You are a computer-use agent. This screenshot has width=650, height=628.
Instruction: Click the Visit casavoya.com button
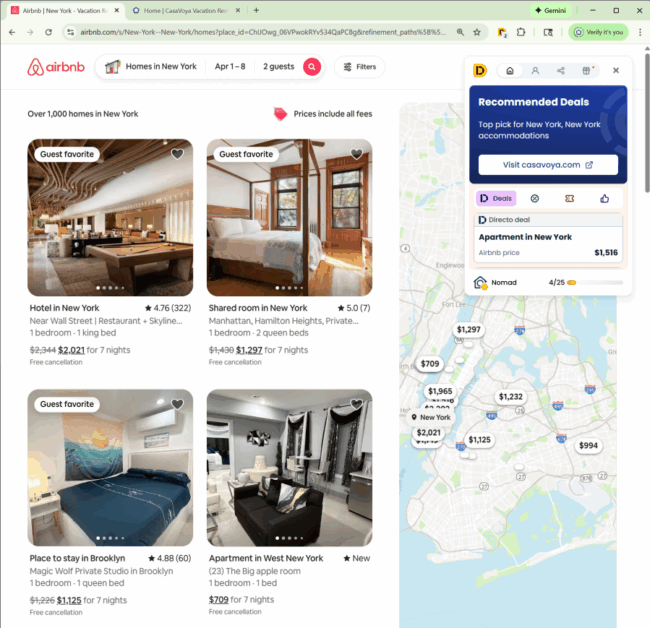pos(548,165)
